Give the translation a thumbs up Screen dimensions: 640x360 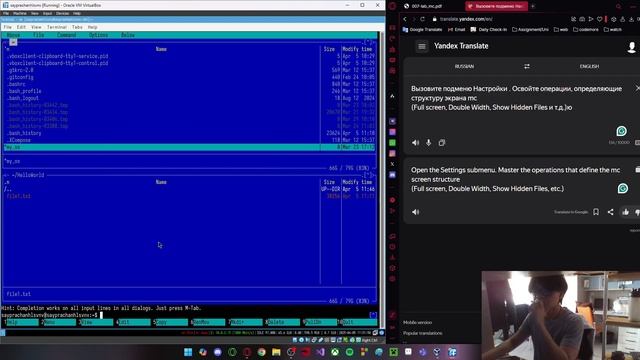click(x=625, y=212)
